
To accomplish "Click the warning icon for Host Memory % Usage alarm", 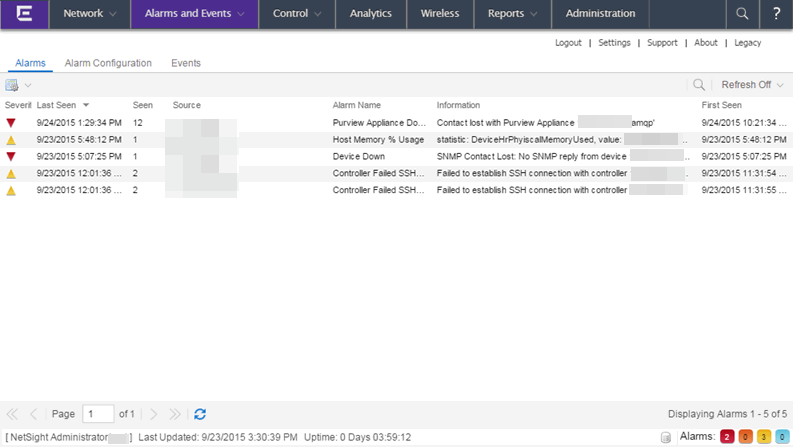I will 11,140.
